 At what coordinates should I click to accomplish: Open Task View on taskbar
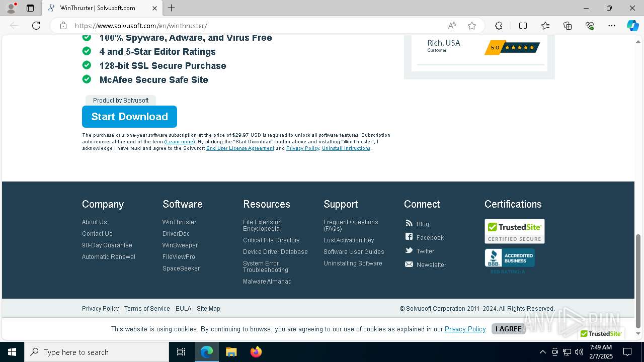point(181,352)
